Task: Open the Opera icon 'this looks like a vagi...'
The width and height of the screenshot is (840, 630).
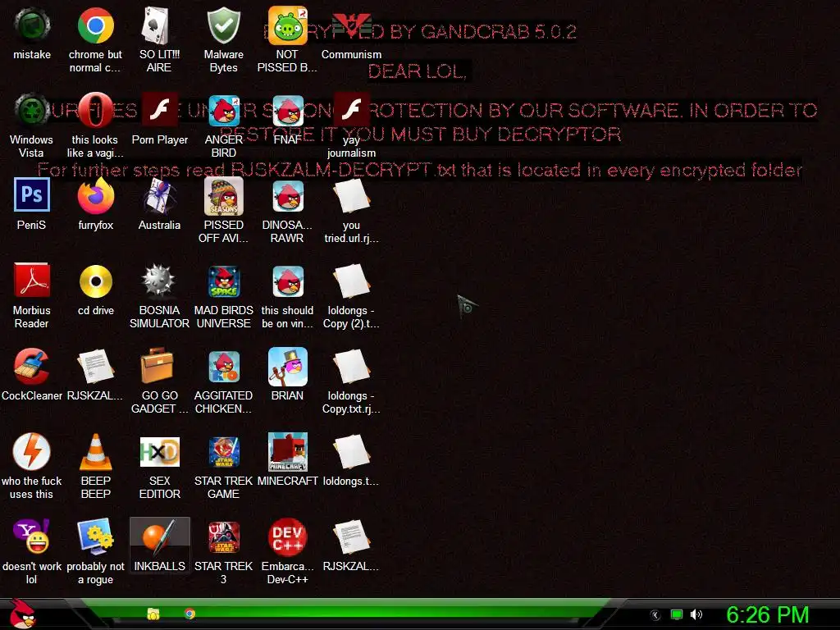Action: click(95, 111)
